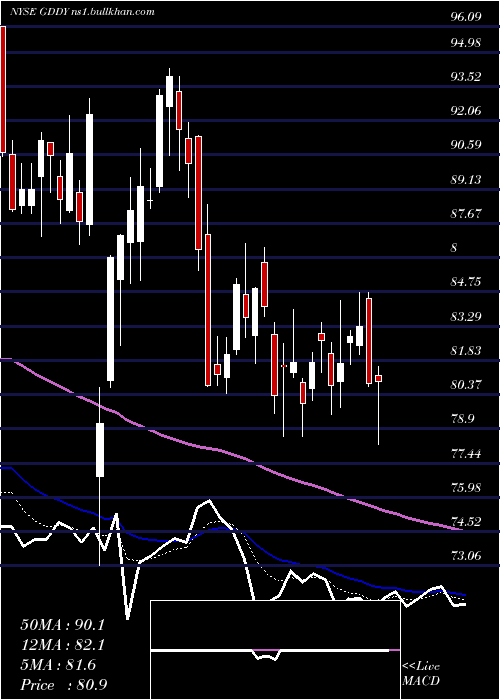Select the 78.9 price axis label

click(462, 419)
